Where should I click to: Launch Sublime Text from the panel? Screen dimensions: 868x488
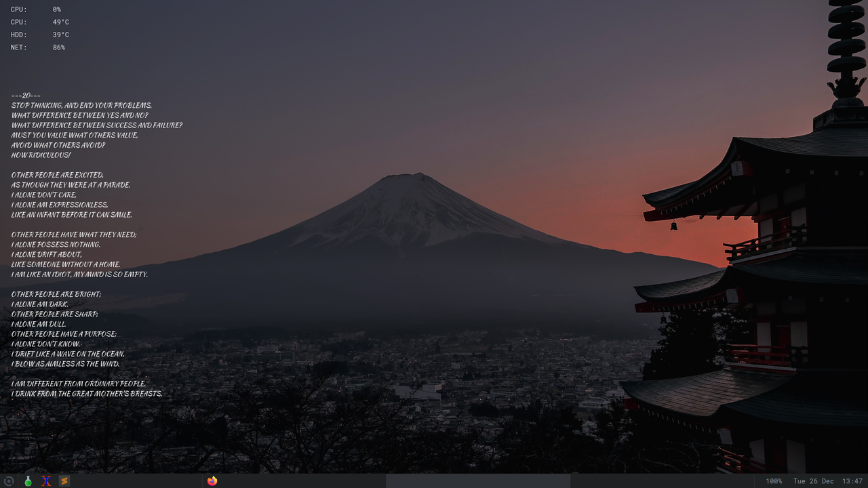(64, 481)
